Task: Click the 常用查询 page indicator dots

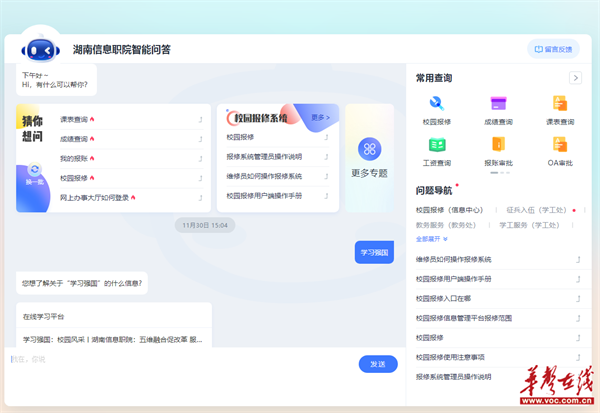Action: coord(500,173)
